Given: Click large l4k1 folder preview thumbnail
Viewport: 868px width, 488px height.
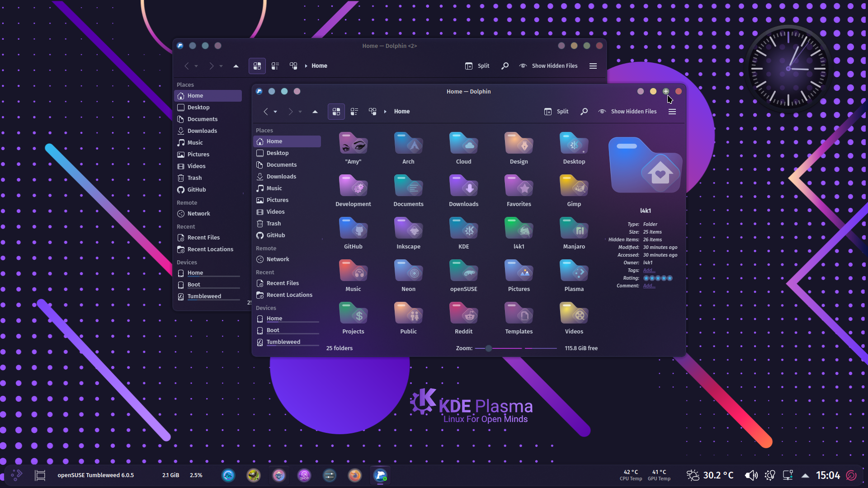Looking at the screenshot, I should [645, 165].
